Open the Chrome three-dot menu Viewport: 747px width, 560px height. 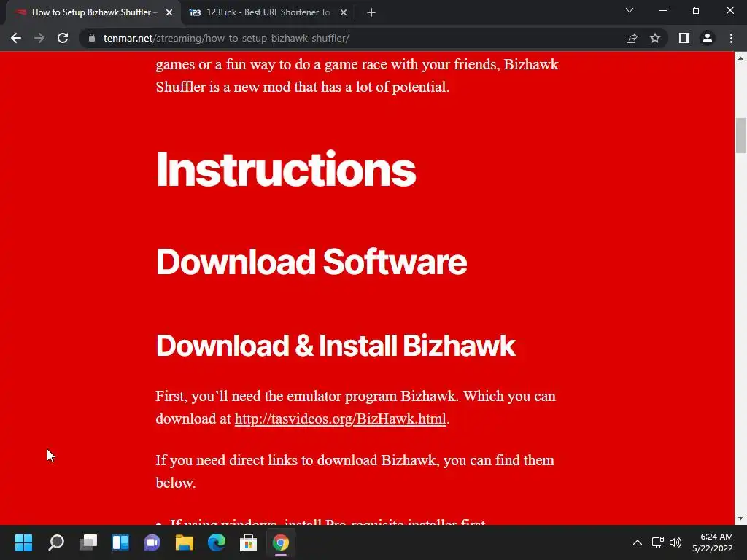point(731,38)
